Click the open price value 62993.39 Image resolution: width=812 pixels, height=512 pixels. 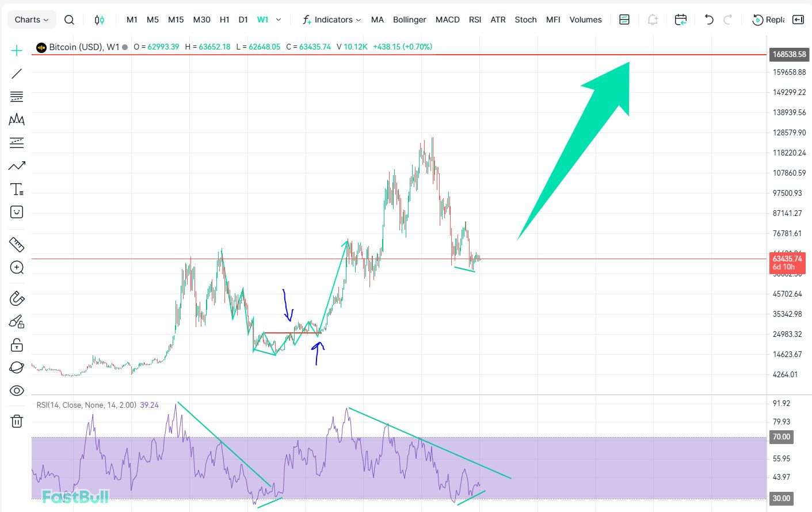coord(163,47)
